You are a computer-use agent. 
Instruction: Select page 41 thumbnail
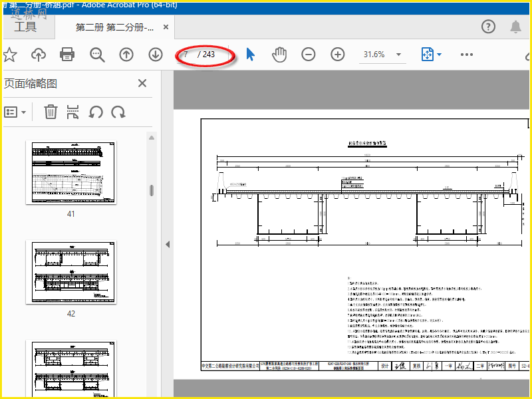(71, 172)
